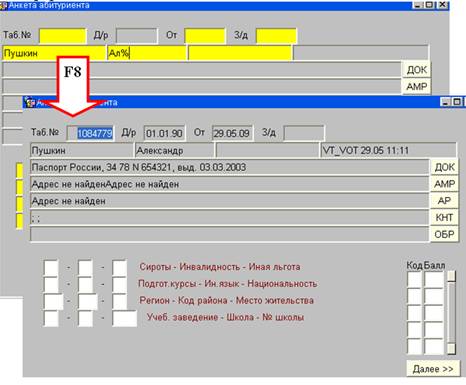Click the first Код cell in the score table
Screen dimensions: 466x385
point(414,279)
